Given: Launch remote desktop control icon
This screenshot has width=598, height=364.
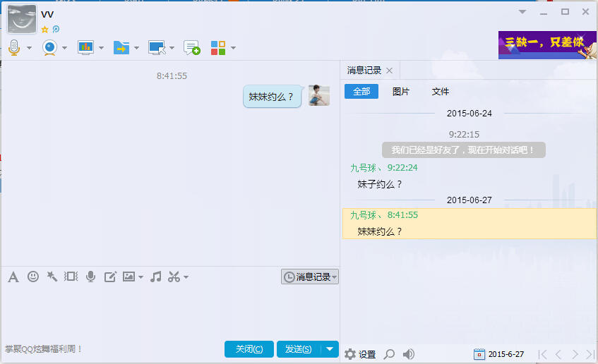Looking at the screenshot, I should 157,48.
